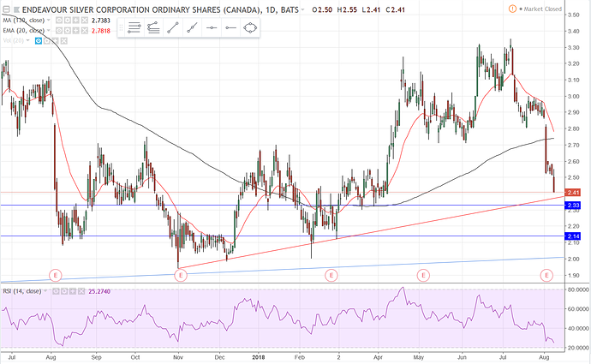This screenshot has height=364, width=591.
Task: Hide the EMA (20, close) line
Action: tap(59, 31)
